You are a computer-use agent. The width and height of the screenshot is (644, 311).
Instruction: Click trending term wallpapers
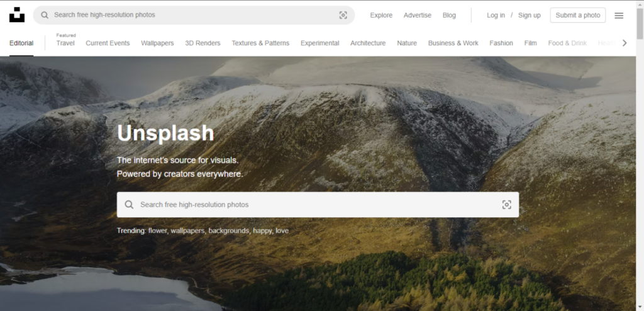tap(187, 231)
